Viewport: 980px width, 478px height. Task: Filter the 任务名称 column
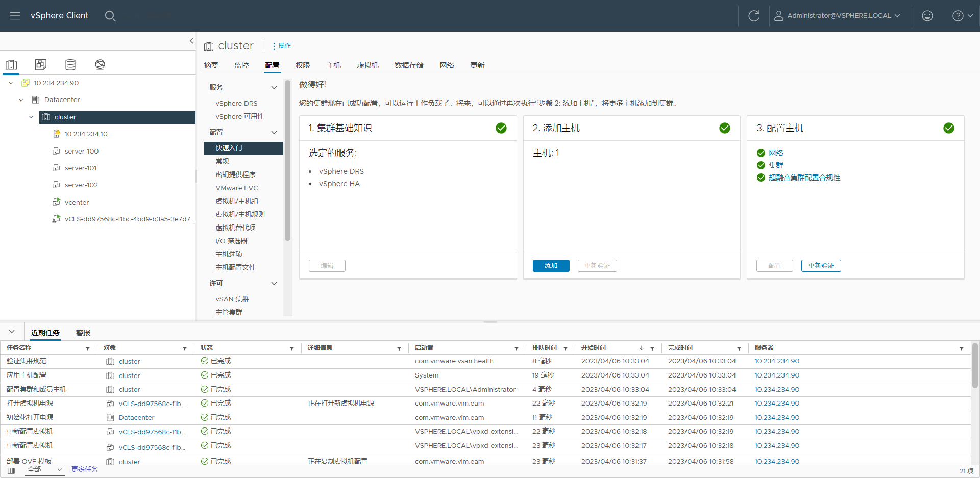(x=88, y=348)
